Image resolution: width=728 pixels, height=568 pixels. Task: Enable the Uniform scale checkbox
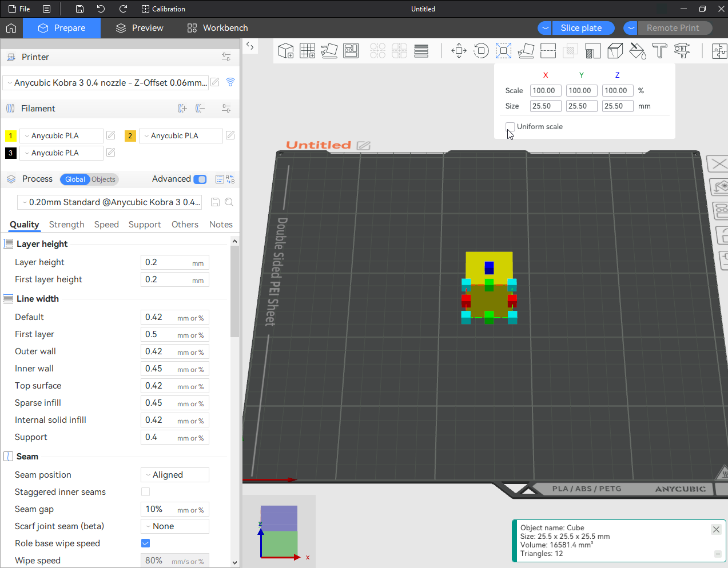point(510,126)
